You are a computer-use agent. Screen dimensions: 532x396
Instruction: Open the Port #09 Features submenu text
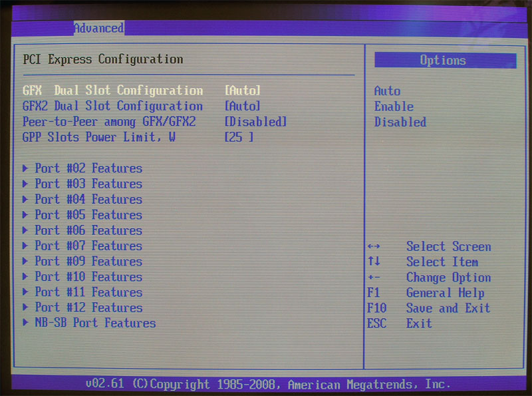(x=88, y=261)
